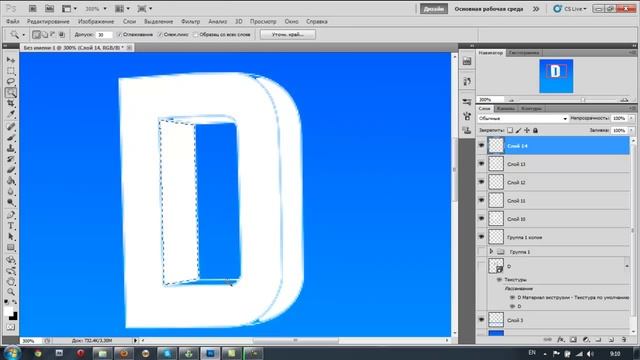Click the layer style fx icon
640x360 pixels.
pyautogui.click(x=561, y=340)
